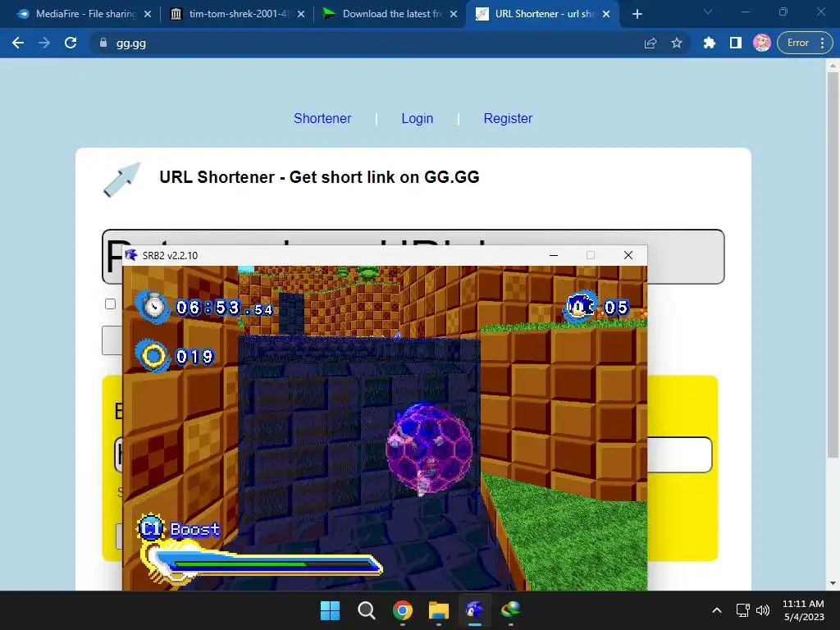Click the Error update button

click(x=805, y=43)
